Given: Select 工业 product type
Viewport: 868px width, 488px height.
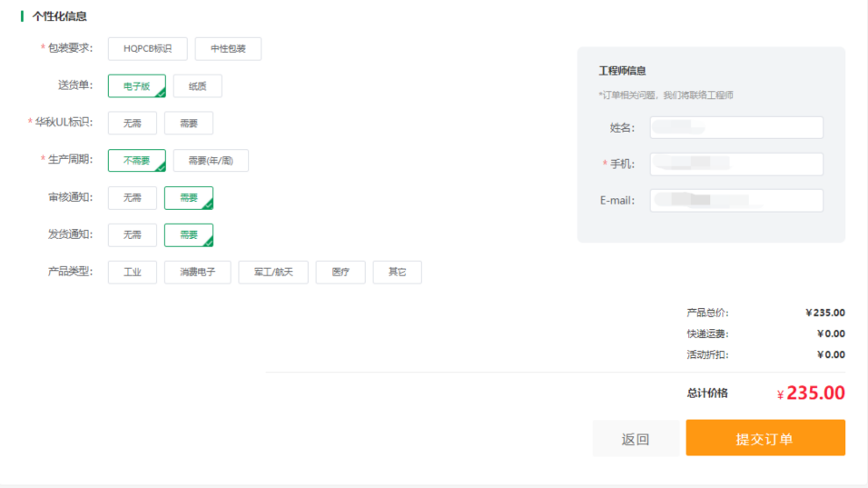Looking at the screenshot, I should 132,273.
